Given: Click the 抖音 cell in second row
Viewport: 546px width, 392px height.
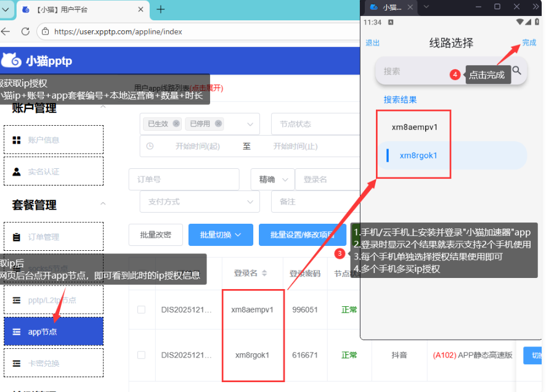Looking at the screenshot, I should pos(399,355).
